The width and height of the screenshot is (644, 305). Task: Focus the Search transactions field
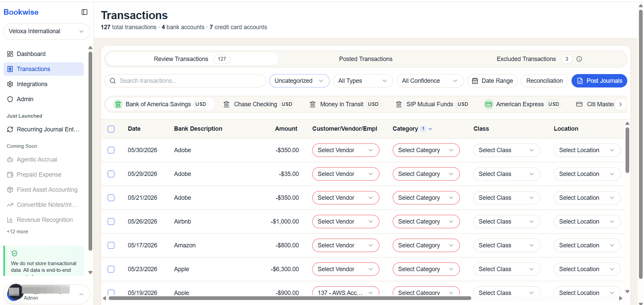tap(185, 81)
